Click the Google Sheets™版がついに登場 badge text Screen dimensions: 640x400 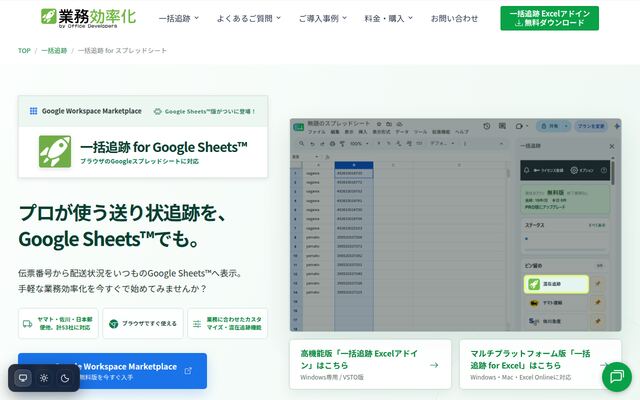(x=210, y=111)
